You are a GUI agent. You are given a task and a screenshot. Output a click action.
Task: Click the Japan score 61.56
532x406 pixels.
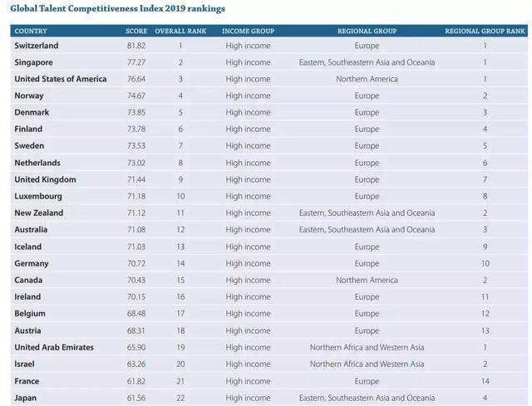pos(135,397)
